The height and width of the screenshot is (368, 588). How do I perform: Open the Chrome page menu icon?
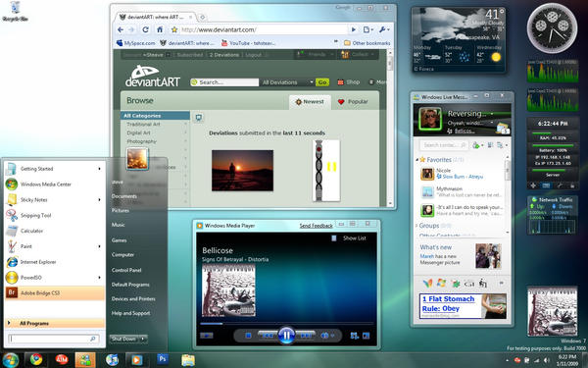click(x=367, y=29)
